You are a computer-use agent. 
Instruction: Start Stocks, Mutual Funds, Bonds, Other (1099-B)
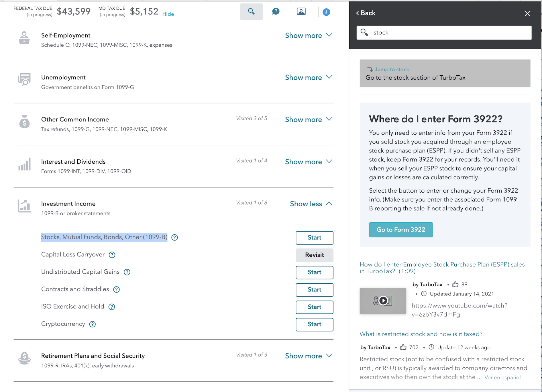(314, 238)
